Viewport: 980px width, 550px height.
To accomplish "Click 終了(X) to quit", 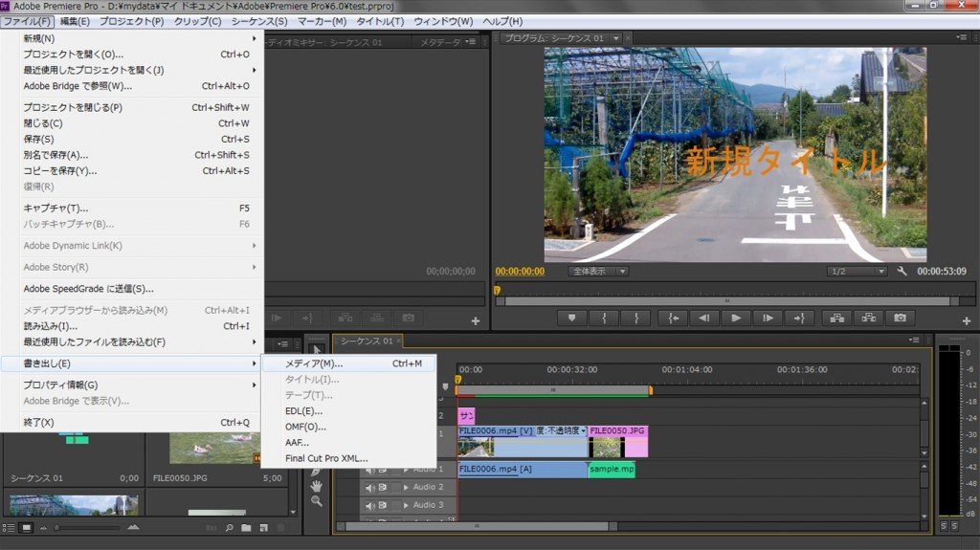I will click(x=131, y=422).
